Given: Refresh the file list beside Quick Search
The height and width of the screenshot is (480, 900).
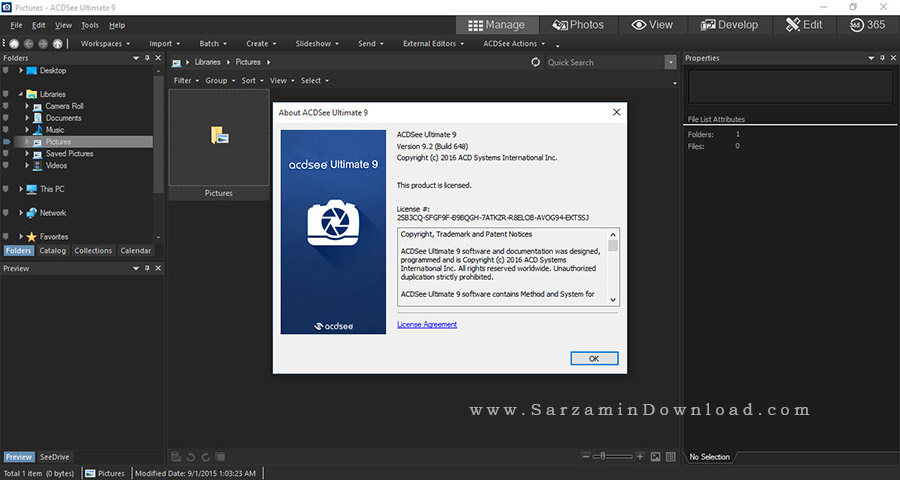Looking at the screenshot, I should pos(536,62).
